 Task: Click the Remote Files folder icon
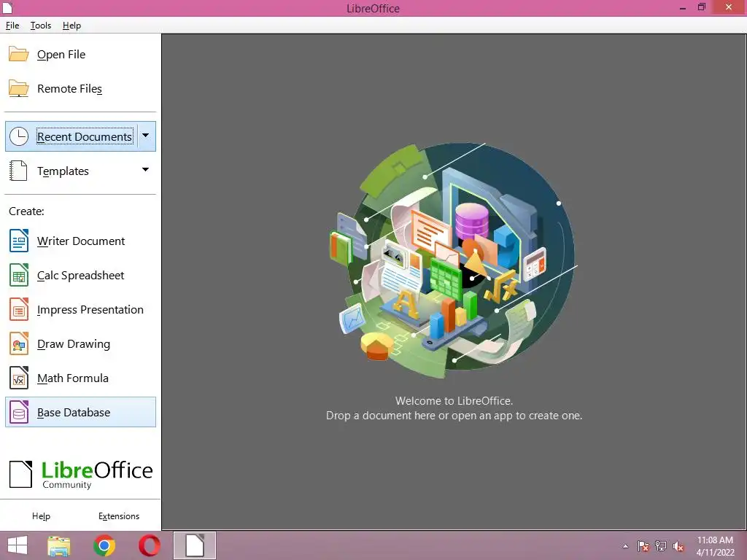(18, 88)
